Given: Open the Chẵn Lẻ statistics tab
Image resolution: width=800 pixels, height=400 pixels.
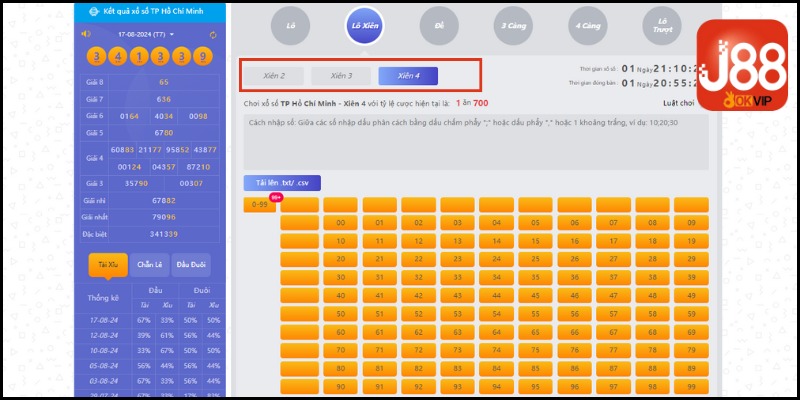Looking at the screenshot, I should click(150, 264).
